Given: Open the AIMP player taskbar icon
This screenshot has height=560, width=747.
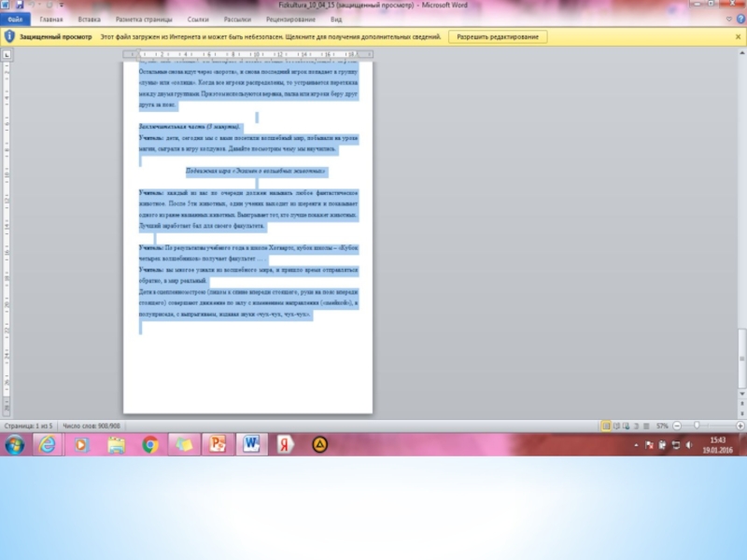Looking at the screenshot, I should pos(319,445).
